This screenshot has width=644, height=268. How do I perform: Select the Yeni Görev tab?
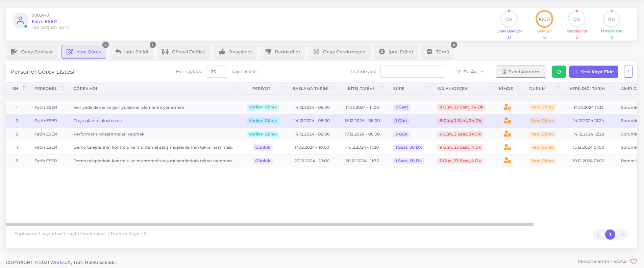(x=84, y=52)
